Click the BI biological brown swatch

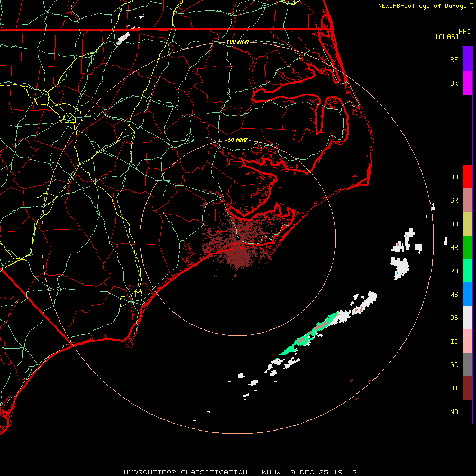[467, 388]
